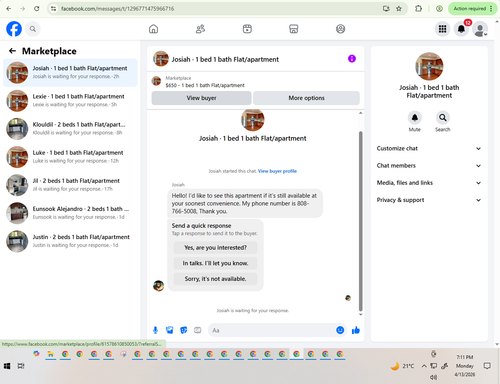
Task: Open Lexie's conversation in the list
Action: click(x=70, y=100)
